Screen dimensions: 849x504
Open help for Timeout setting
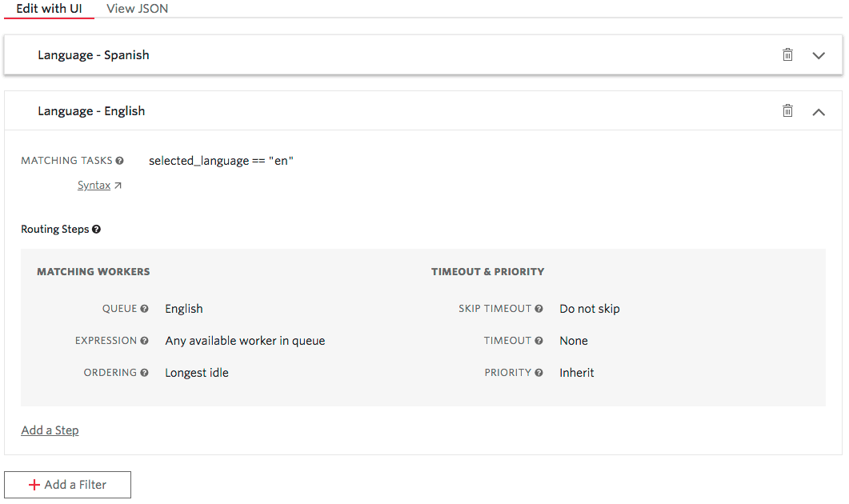click(539, 340)
